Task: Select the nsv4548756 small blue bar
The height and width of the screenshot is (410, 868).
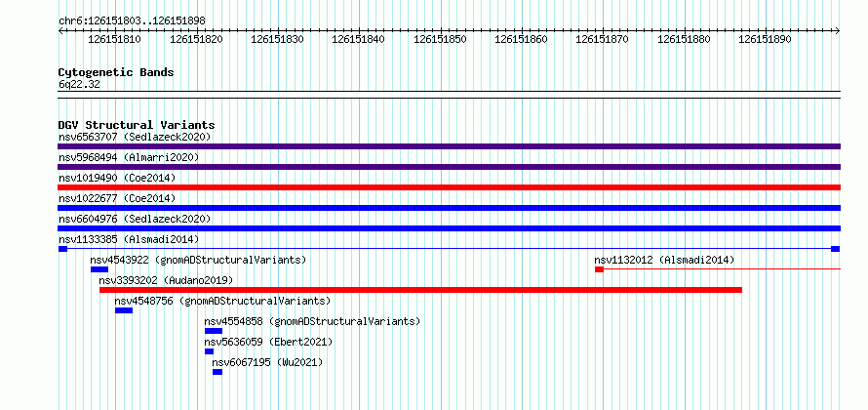Action: (x=124, y=310)
